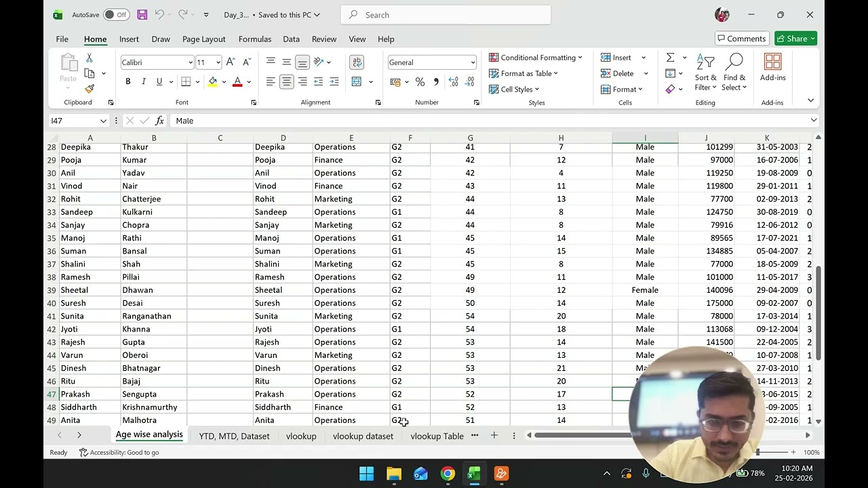
Task: Expand Format as Table menu
Action: (x=524, y=73)
